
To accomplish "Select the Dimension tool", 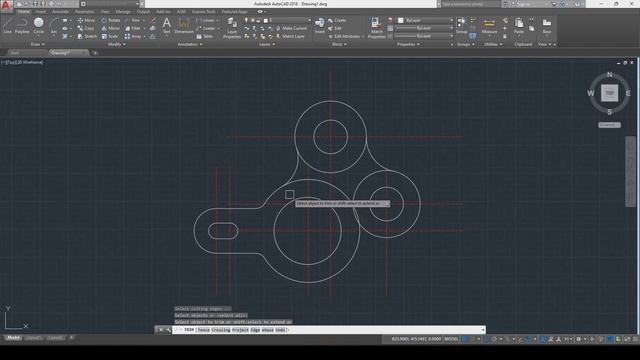I will 184,25.
